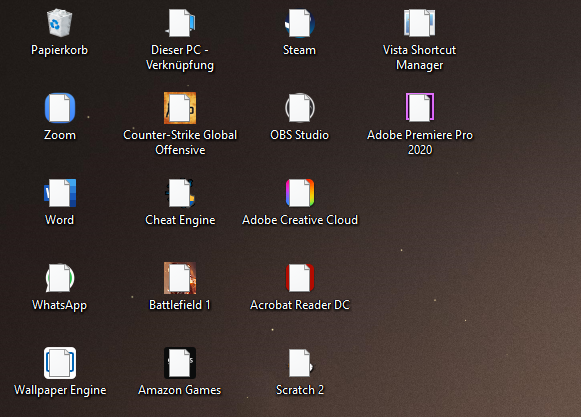This screenshot has height=417, width=581.
Task: Click the 'Cheat Engine' label text
Action: coord(180,220)
